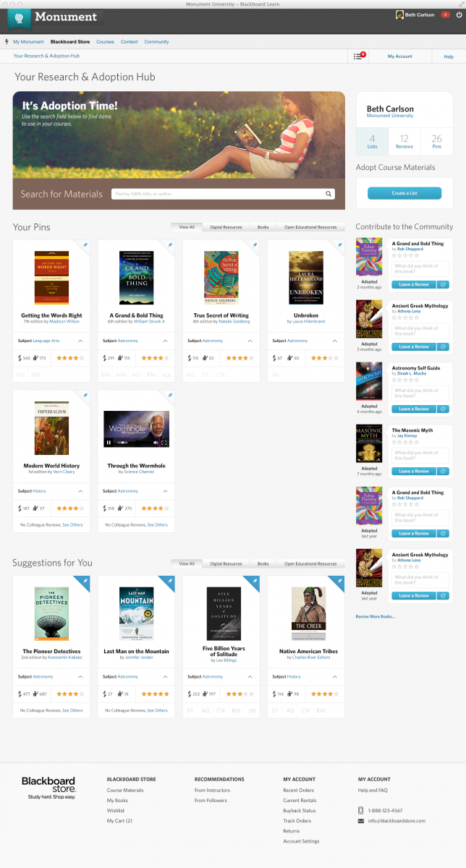Open fullscreen on Through the Wormhole video
This screenshot has height=868, width=466.
tap(164, 442)
